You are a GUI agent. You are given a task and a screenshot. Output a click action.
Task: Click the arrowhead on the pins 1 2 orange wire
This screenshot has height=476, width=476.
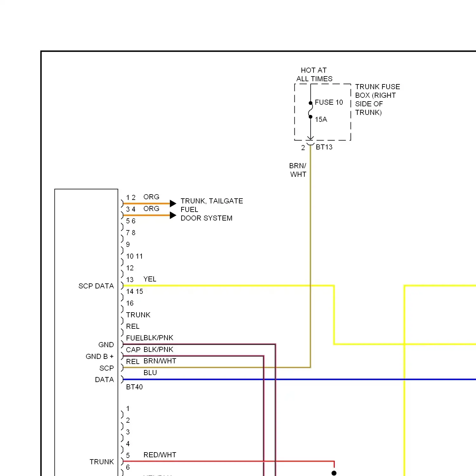(173, 203)
